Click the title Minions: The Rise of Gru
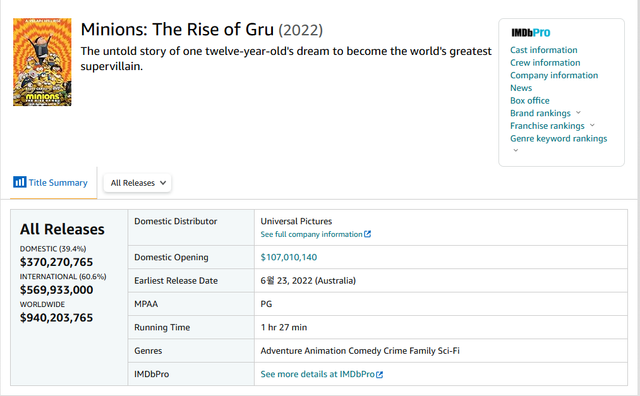Viewport: 640px width, 396px height. pyautogui.click(x=177, y=29)
